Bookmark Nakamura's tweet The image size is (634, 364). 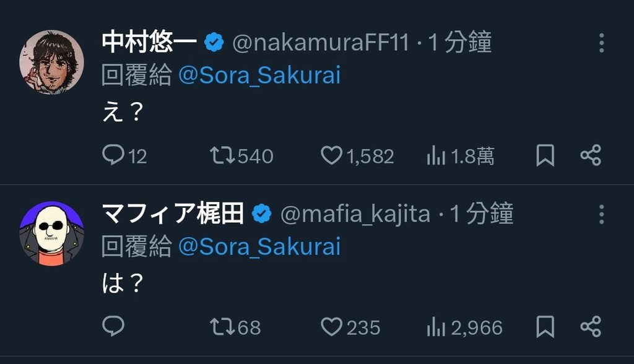click(x=544, y=155)
